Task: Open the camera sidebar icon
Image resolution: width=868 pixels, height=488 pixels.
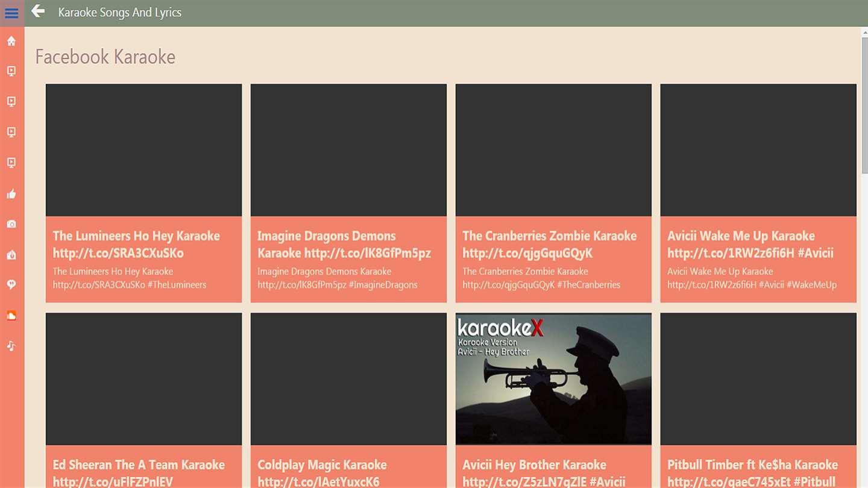Action: pos(11,224)
